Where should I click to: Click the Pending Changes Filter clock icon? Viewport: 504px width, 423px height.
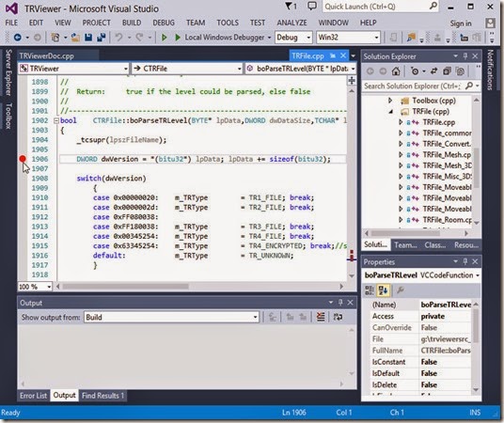coord(415,71)
